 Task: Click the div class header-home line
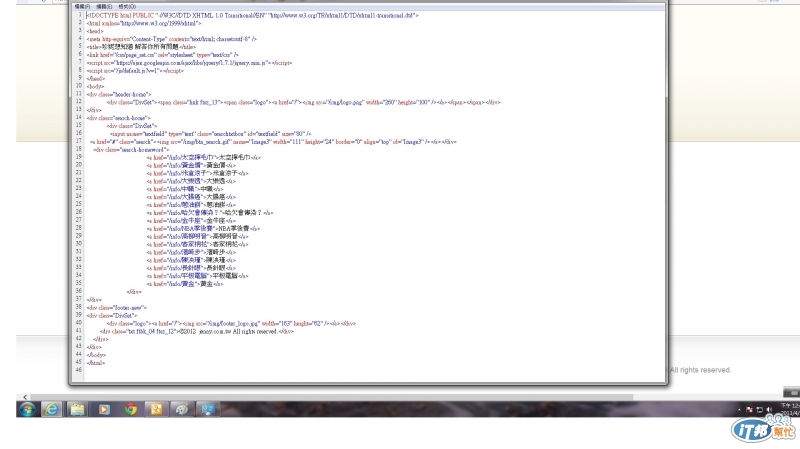(x=119, y=94)
